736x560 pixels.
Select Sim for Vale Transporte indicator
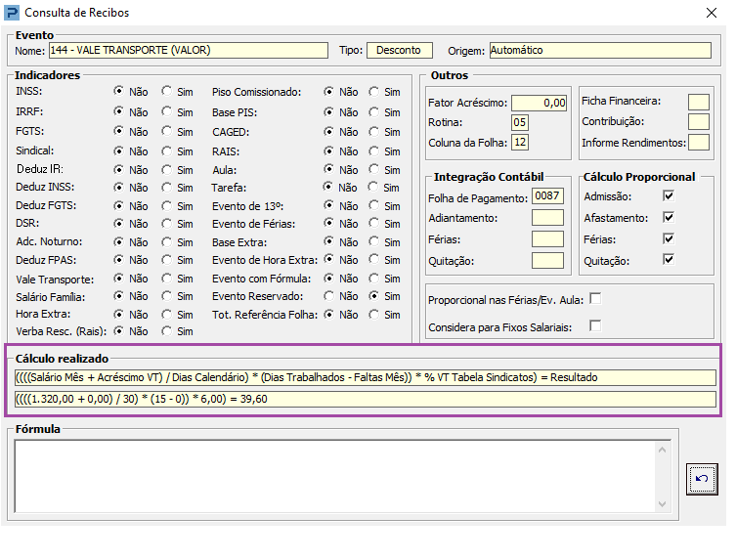click(166, 279)
